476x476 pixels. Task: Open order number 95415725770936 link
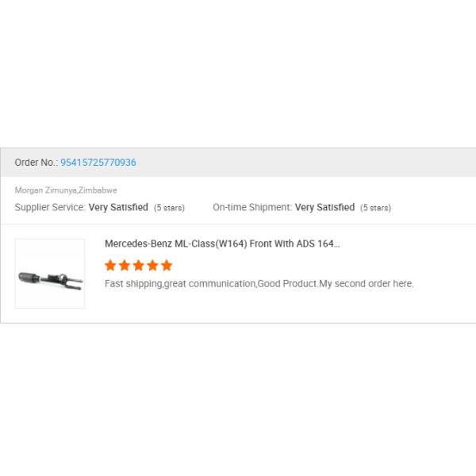98,163
